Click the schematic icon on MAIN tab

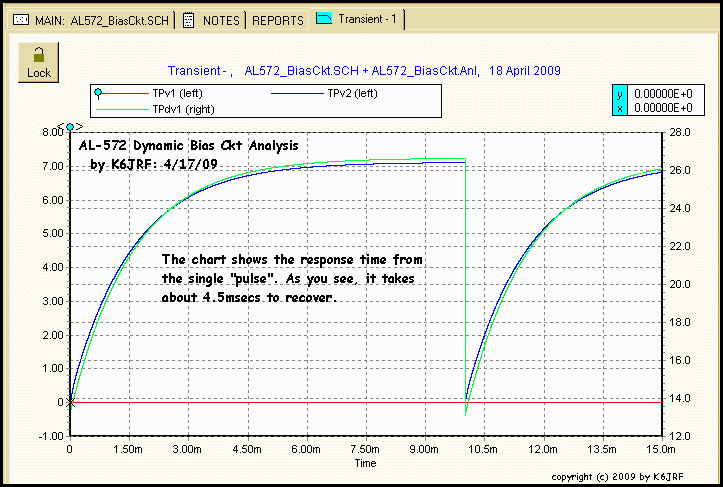pos(21,20)
